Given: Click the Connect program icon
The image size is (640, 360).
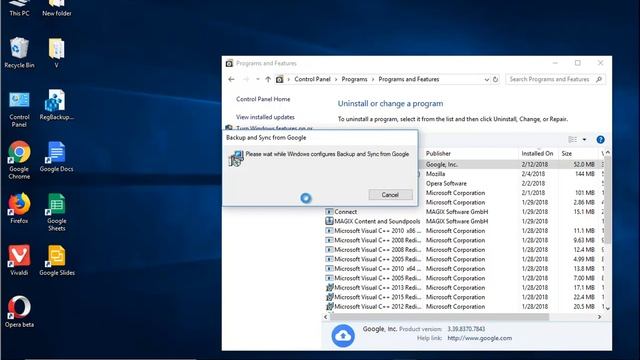Looking at the screenshot, I should click(329, 212).
